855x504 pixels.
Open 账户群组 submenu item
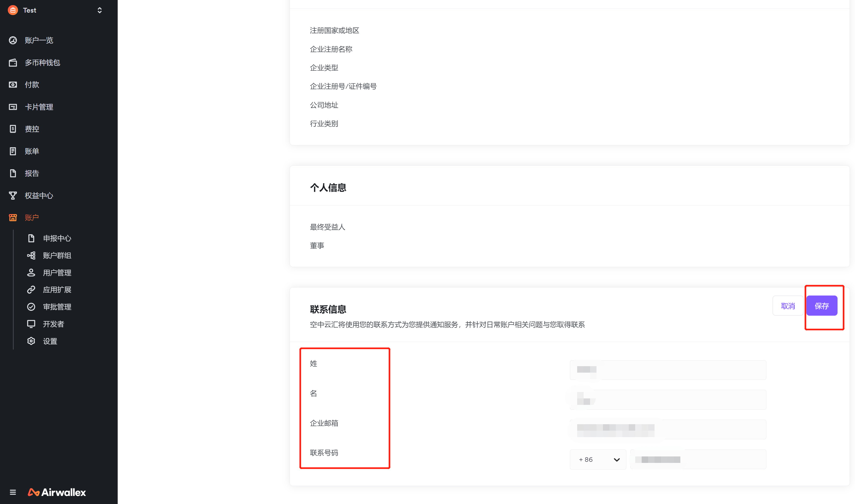tap(57, 255)
